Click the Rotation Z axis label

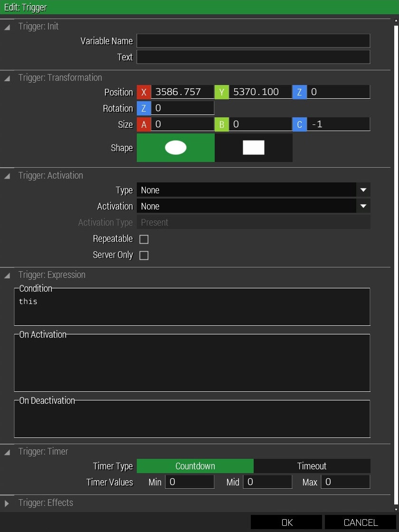[144, 108]
